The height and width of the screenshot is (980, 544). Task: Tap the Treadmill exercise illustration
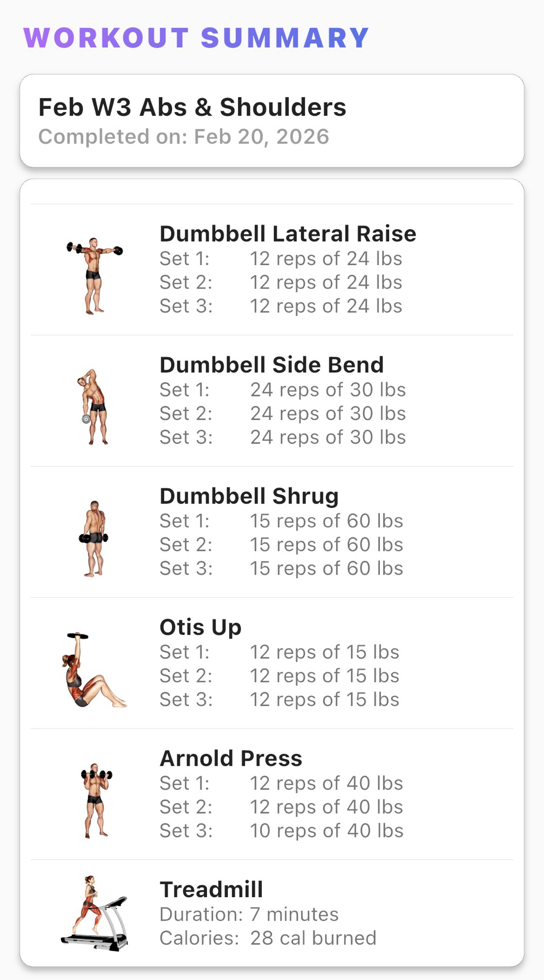click(94, 913)
